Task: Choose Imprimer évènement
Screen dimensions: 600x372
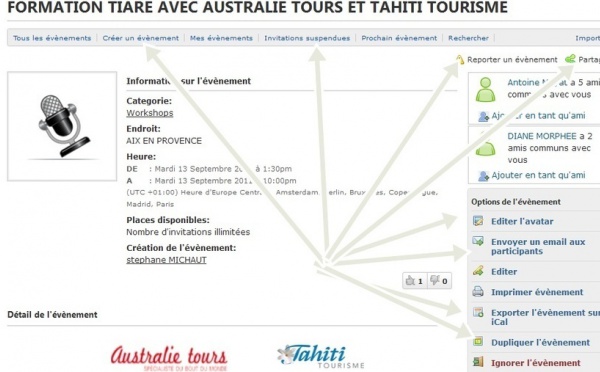Action: [537, 292]
